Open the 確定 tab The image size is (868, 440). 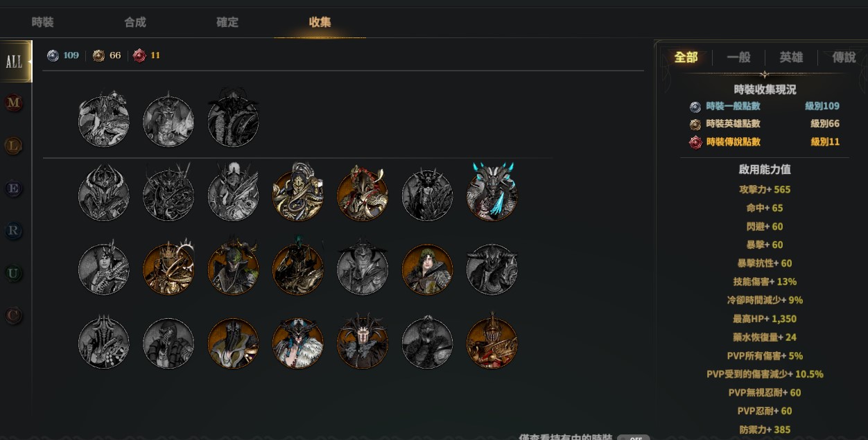pos(227,22)
